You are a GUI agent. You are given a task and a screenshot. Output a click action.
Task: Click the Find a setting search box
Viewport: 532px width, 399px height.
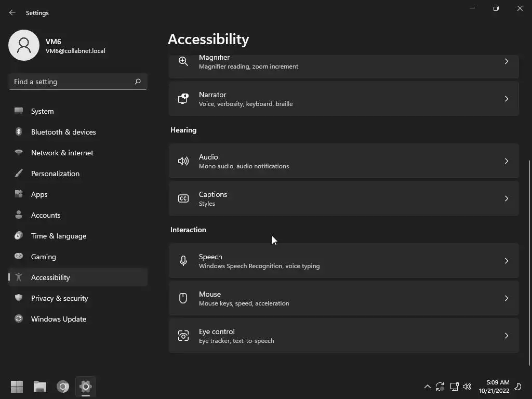(x=72, y=82)
